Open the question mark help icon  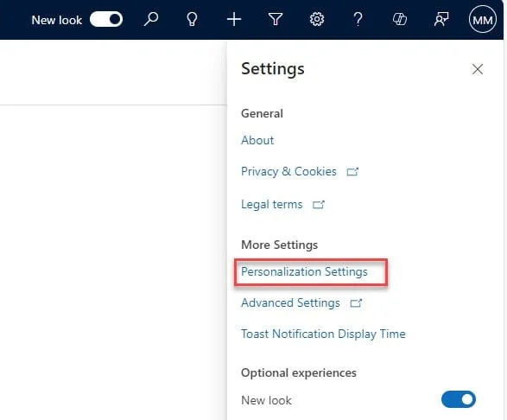[x=358, y=19]
